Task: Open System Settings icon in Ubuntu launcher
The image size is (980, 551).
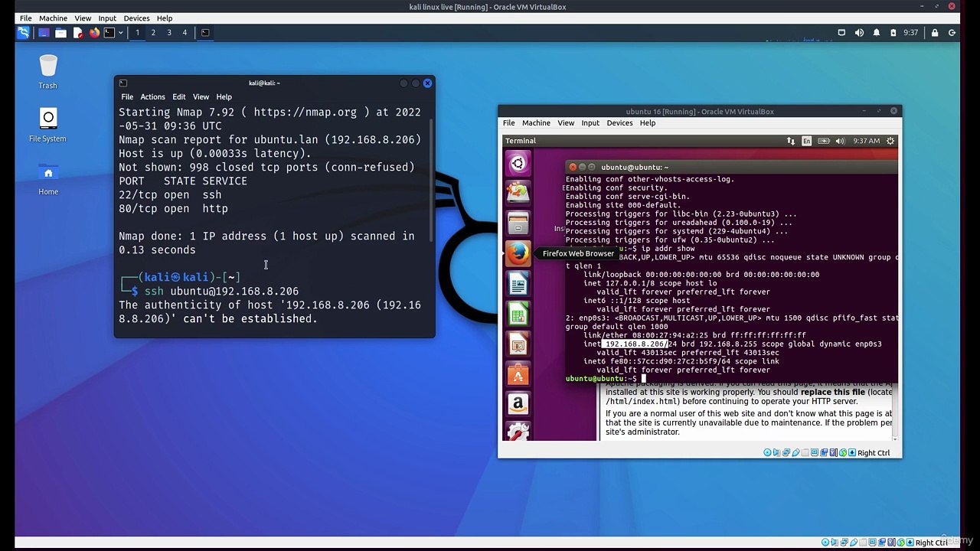Action: point(518,432)
